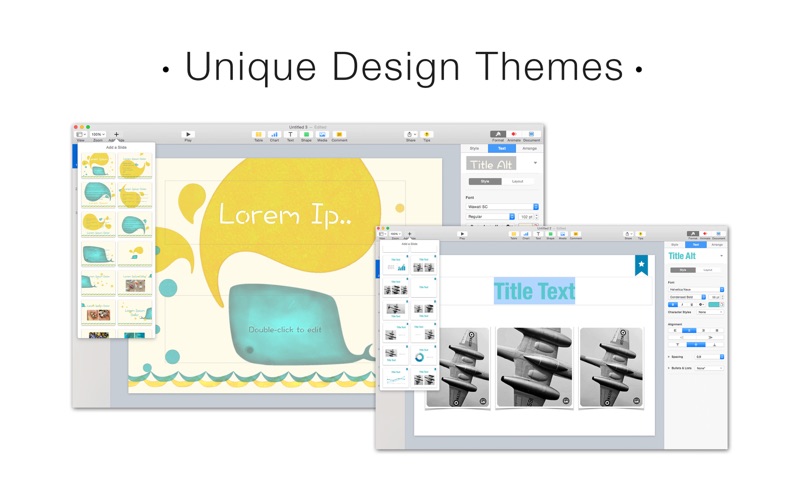This screenshot has height=500, width=800.
Task: Center-align text in airplane-theme window
Action: pos(689,331)
